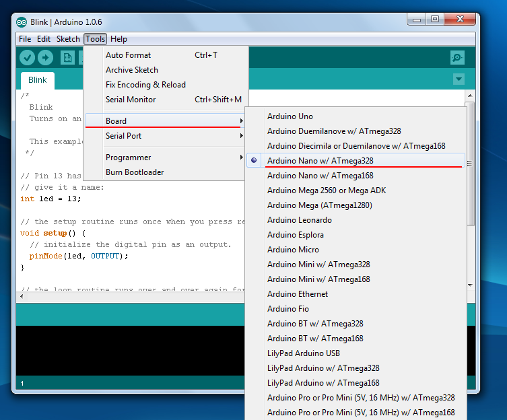The height and width of the screenshot is (420, 507).
Task: Select Arduino Nano w/ ATmega168 board
Action: tap(356, 176)
